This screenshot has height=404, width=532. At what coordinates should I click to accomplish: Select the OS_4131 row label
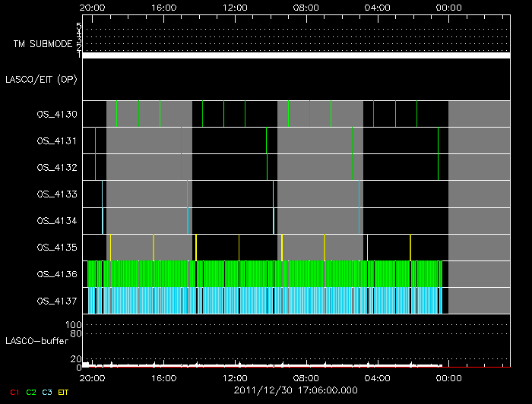coord(56,141)
